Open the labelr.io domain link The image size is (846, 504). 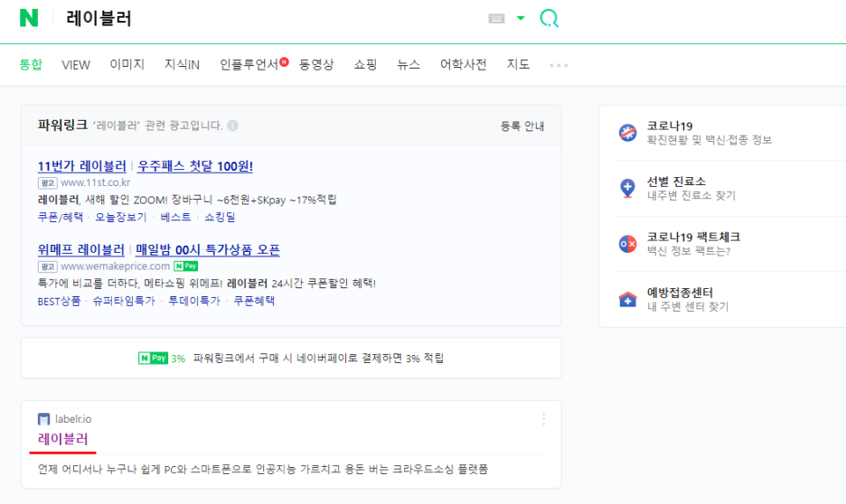pyautogui.click(x=73, y=419)
